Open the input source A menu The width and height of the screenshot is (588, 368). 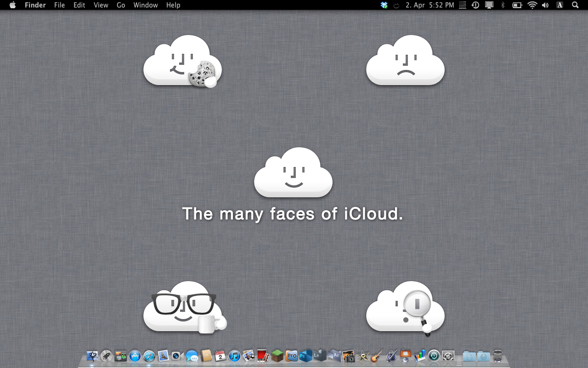click(x=560, y=5)
